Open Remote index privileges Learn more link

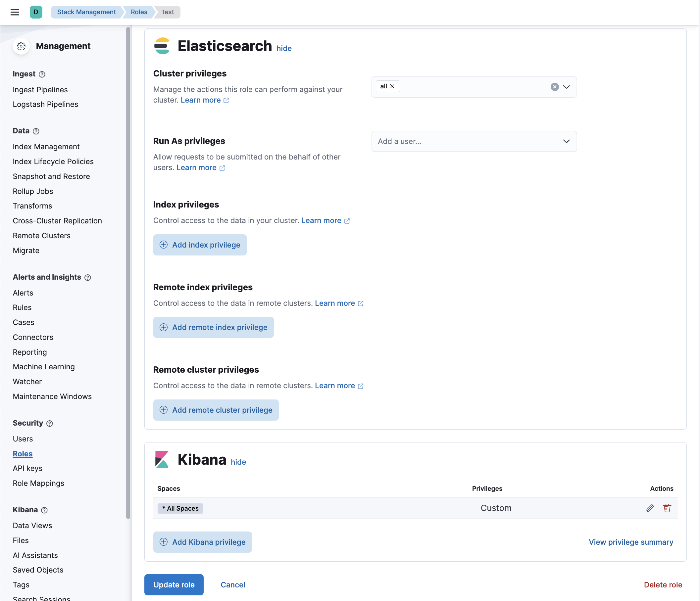tap(339, 303)
